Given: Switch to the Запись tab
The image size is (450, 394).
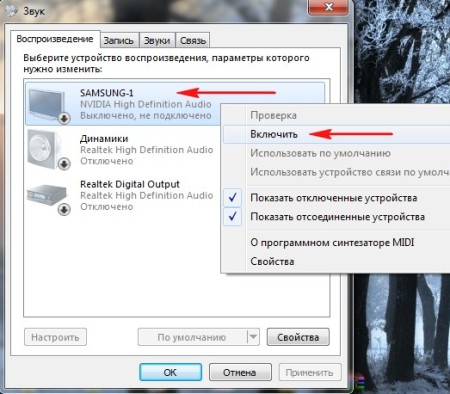Looking at the screenshot, I should [119, 40].
